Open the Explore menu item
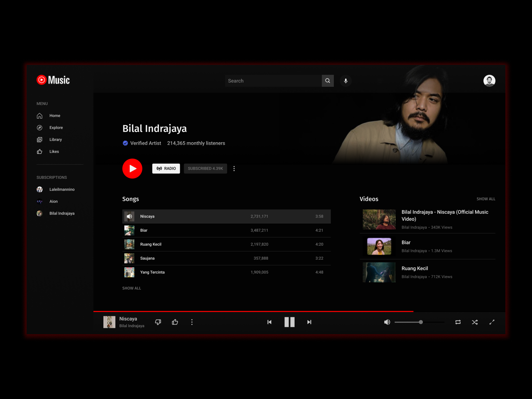The width and height of the screenshot is (532, 399). pyautogui.click(x=56, y=128)
